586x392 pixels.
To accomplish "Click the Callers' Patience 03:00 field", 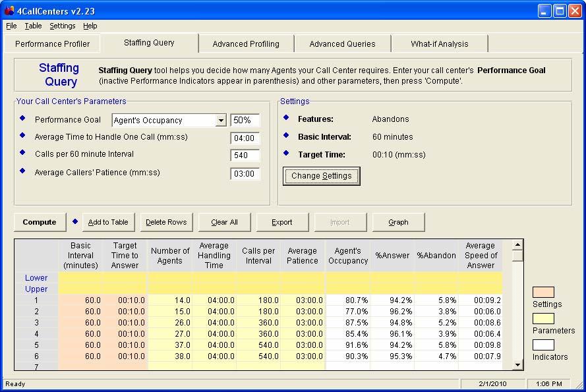I will pyautogui.click(x=245, y=174).
